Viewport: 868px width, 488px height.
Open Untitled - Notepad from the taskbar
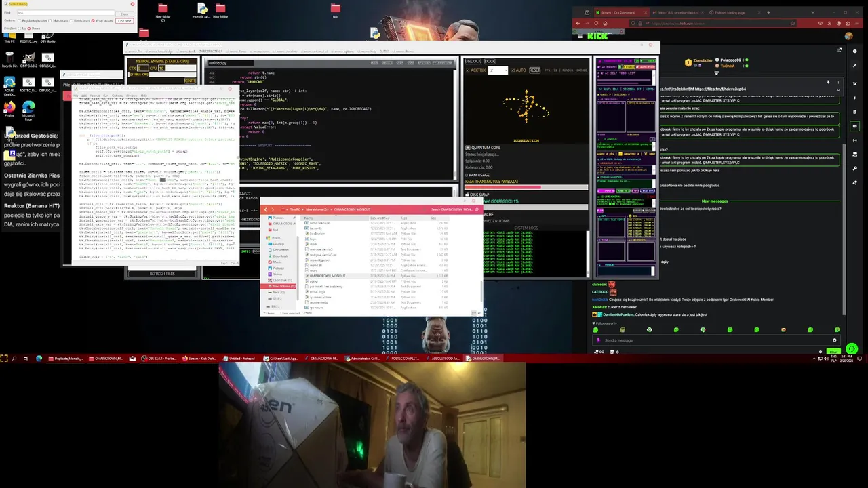(x=241, y=358)
